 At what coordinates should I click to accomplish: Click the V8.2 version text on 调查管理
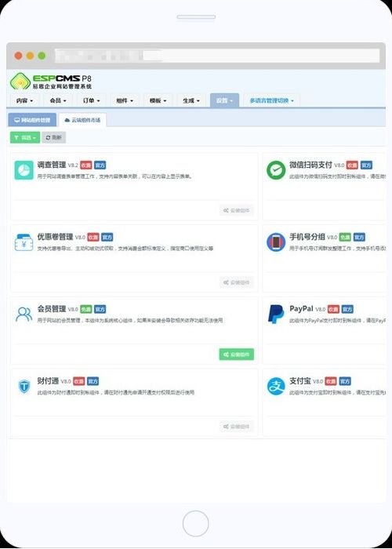point(73,165)
